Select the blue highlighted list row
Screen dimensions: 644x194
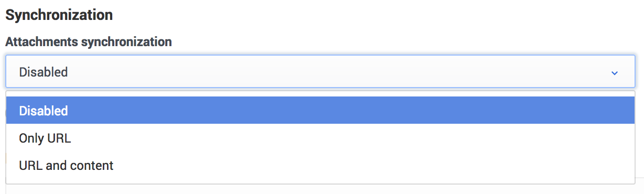click(320, 111)
